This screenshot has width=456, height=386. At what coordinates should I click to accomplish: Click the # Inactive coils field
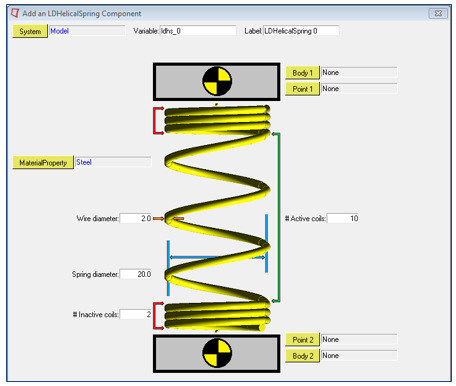click(136, 314)
